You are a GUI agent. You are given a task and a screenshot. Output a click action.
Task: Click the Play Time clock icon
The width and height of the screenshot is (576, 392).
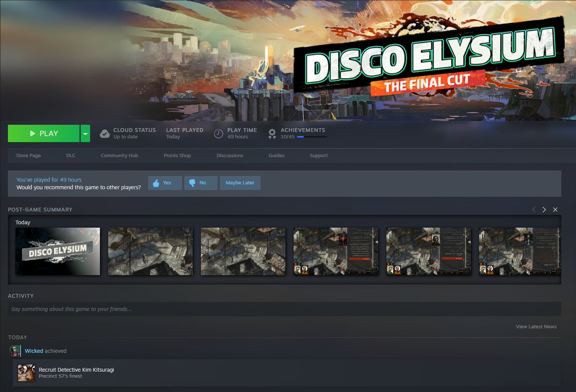click(x=218, y=134)
